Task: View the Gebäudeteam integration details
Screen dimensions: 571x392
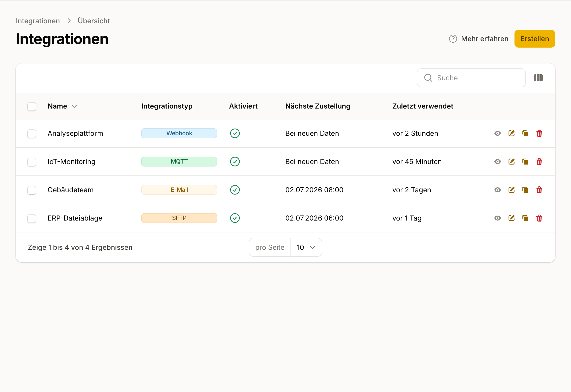Action: tap(497, 190)
